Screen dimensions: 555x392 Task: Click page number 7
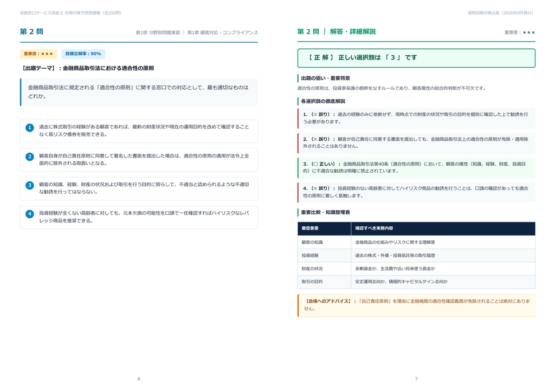point(416,379)
